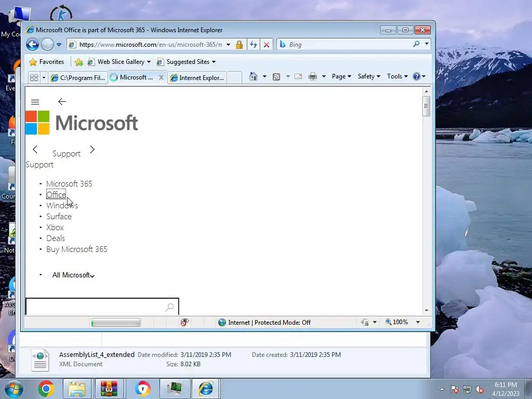532x399 pixels.
Task: Switch to the Internet Explor... tab
Action: [x=197, y=78]
